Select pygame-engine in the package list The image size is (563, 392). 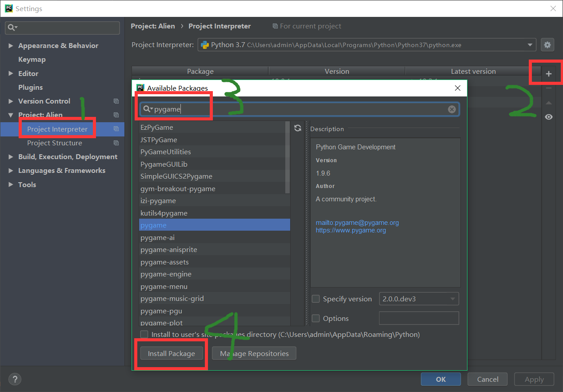(x=214, y=274)
